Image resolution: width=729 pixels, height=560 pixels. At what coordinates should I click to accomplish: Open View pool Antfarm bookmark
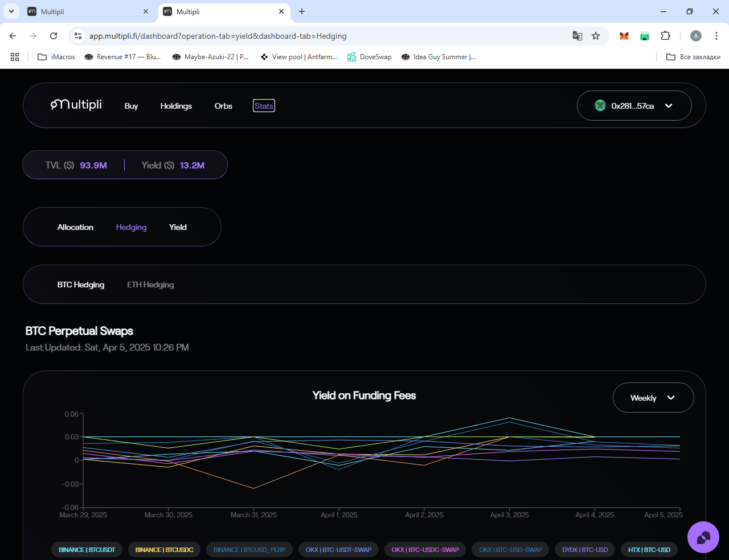click(x=298, y=57)
